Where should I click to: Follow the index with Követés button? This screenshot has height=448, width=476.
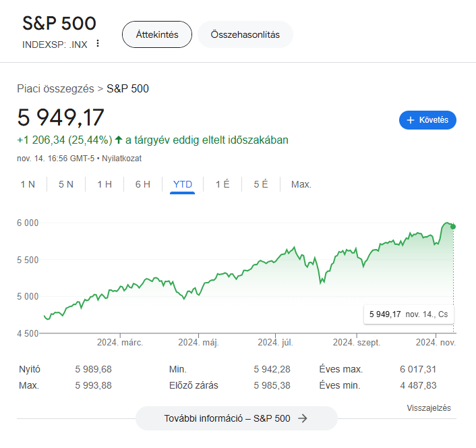click(427, 120)
